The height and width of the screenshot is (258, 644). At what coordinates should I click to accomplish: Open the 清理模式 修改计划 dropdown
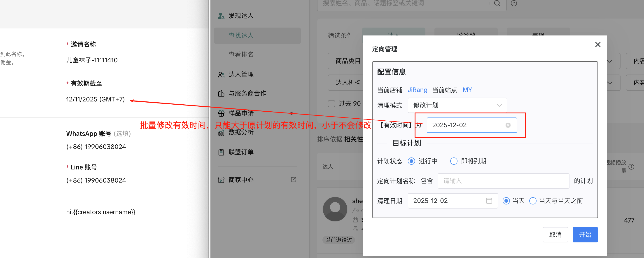pyautogui.click(x=457, y=105)
